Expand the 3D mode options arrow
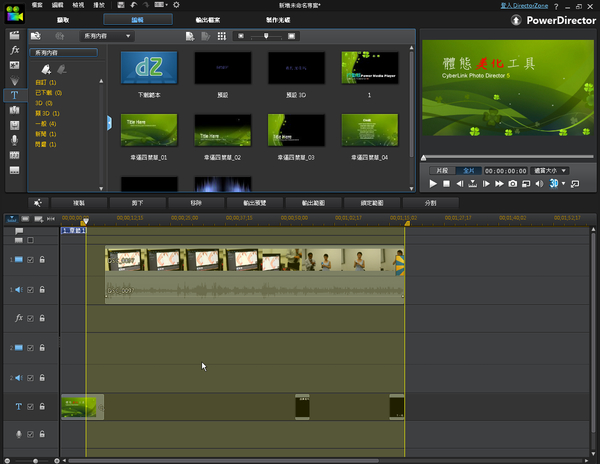This screenshot has width=600, height=464. [564, 184]
